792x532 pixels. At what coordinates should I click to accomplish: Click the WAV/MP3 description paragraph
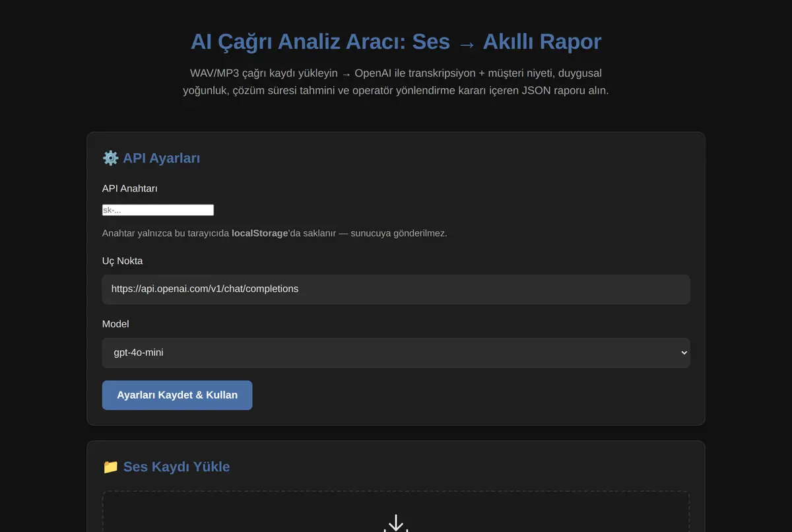(x=396, y=82)
